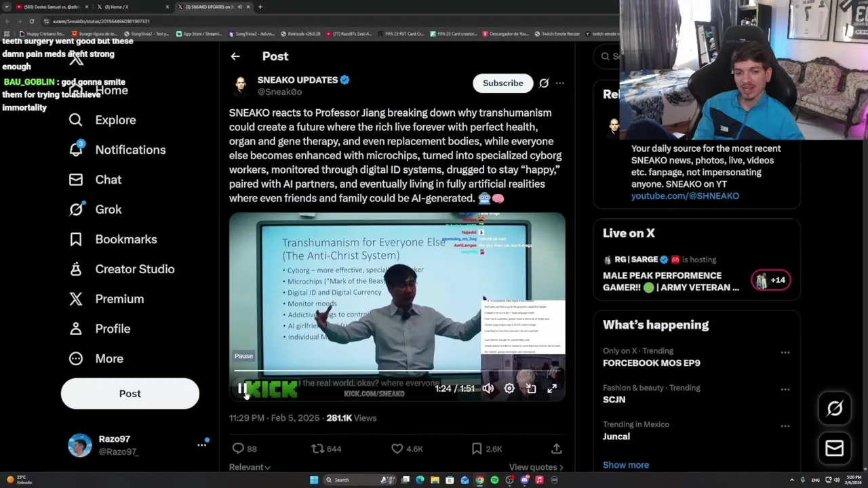Screen dimensions: 868x488
Task: Share the post with the upload icon
Action: 556,448
